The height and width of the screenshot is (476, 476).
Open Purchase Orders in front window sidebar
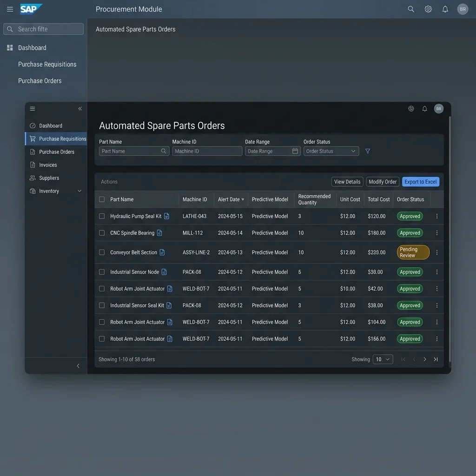(x=56, y=152)
